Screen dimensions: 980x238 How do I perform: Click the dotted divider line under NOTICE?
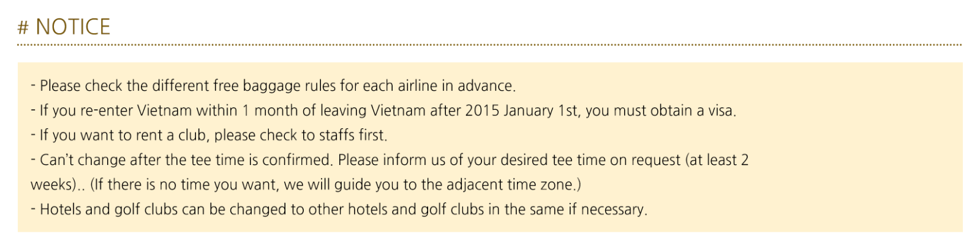pos(489,45)
